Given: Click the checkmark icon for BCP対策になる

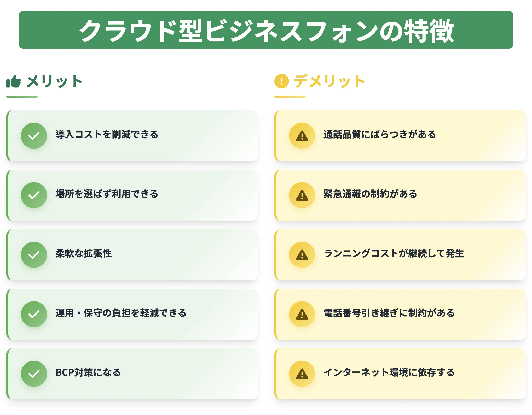Looking at the screenshot, I should coord(34,374).
